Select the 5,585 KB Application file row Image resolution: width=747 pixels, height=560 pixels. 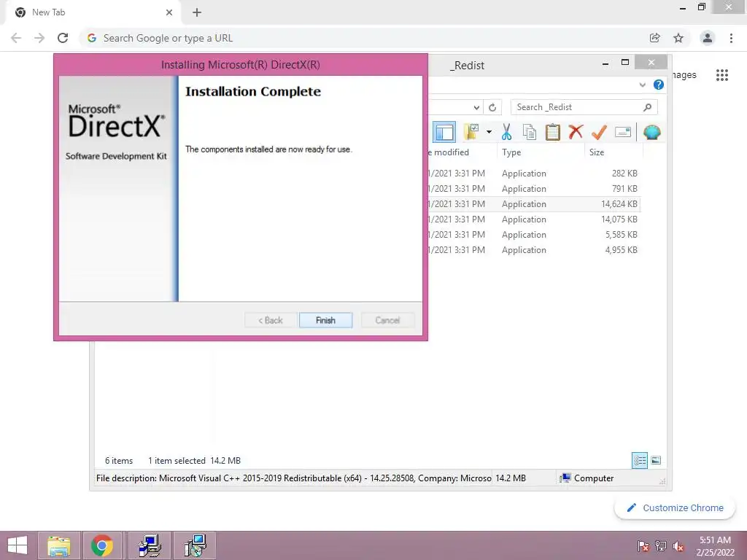pos(533,234)
